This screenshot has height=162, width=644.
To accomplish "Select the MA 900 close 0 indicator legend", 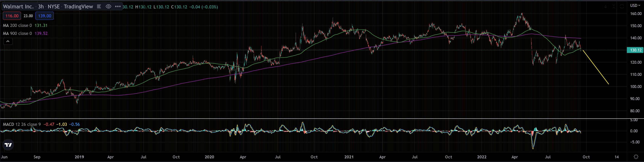I will (18, 34).
